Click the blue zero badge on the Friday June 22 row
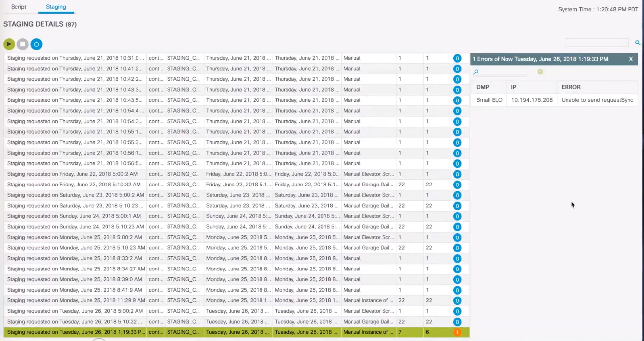Image resolution: width=644 pixels, height=341 pixels. [x=457, y=174]
